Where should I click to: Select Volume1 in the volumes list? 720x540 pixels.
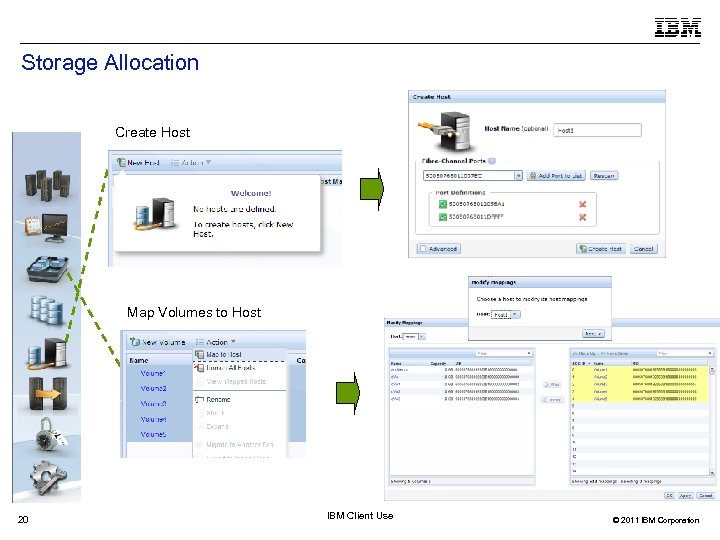pyautogui.click(x=153, y=373)
